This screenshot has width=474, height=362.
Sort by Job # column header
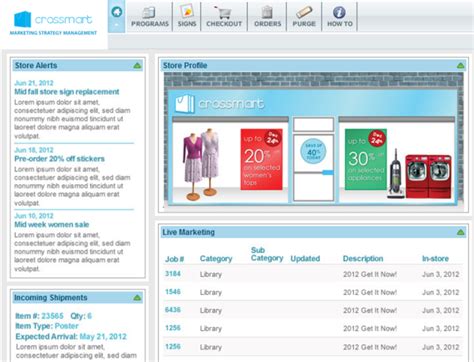(x=174, y=259)
